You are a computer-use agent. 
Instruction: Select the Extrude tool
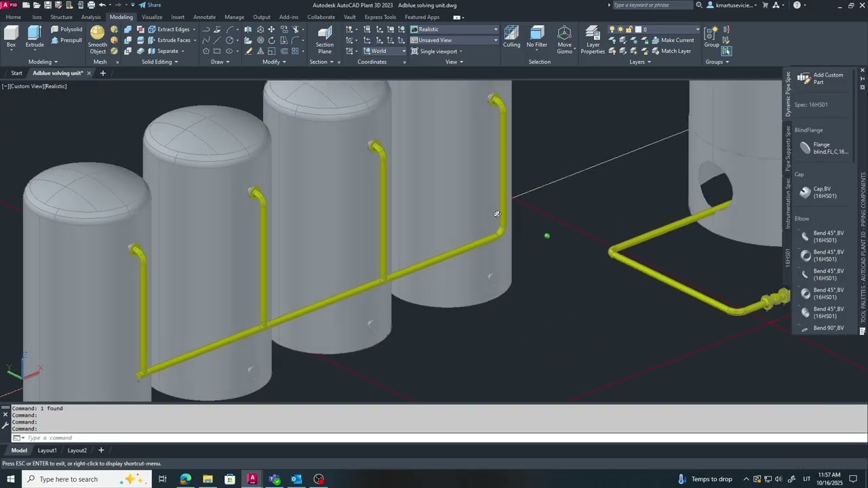point(35,37)
